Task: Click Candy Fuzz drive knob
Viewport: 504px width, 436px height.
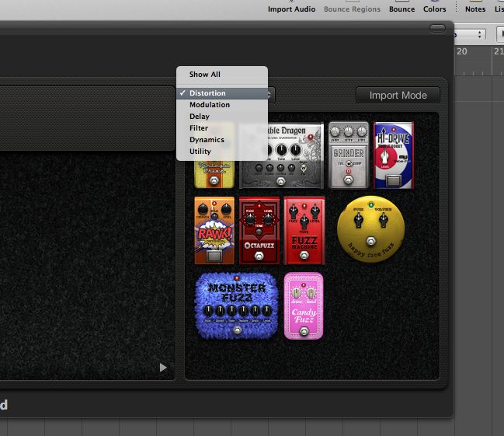Action: [x=297, y=293]
